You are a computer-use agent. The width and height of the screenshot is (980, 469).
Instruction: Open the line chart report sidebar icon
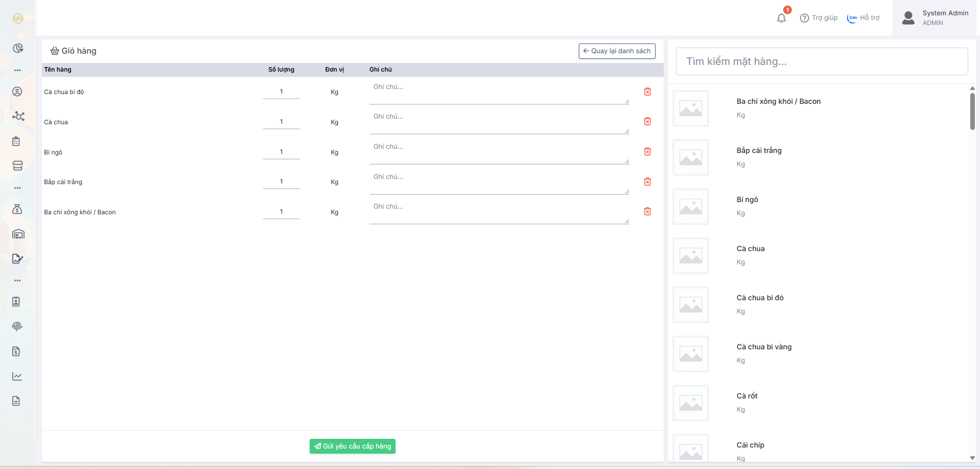tap(17, 376)
